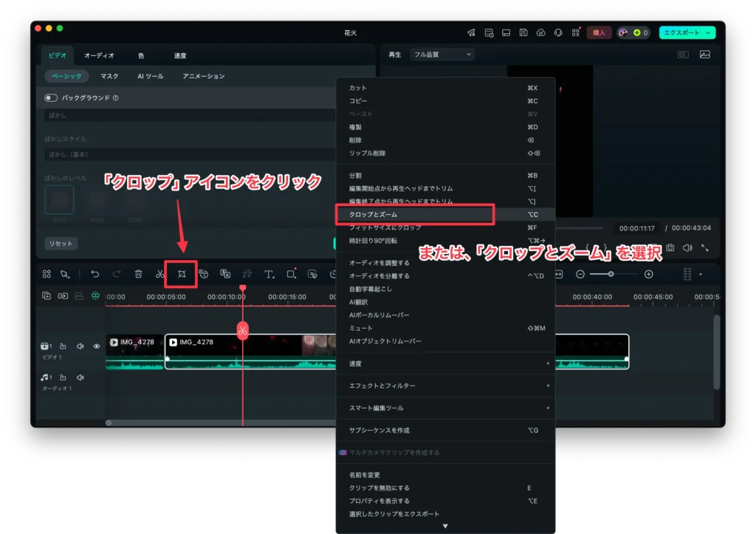
Task: Click the save project floppy disk icon
Action: point(523,32)
